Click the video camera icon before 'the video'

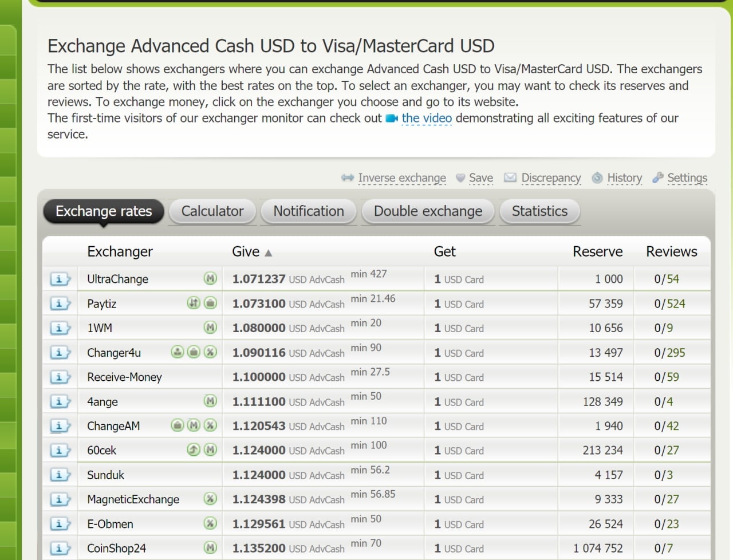click(x=392, y=119)
